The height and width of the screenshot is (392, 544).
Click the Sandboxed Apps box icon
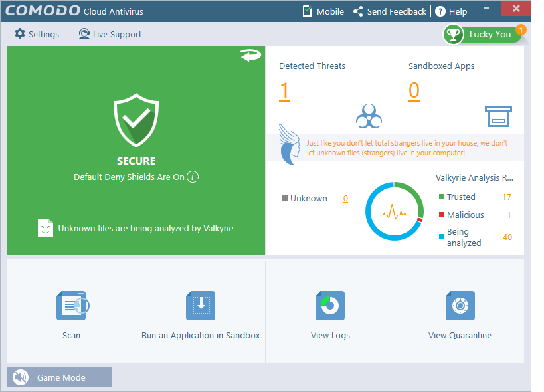pos(498,116)
